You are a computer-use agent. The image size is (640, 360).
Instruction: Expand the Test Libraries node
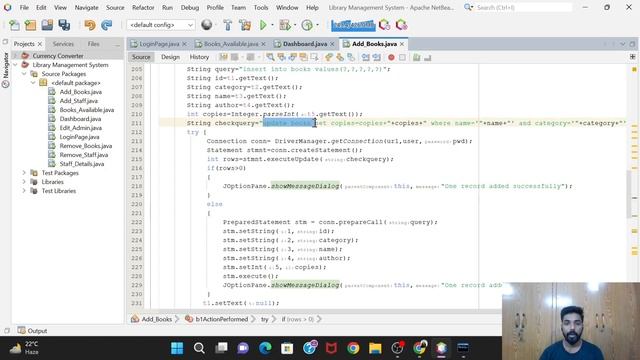(24, 191)
